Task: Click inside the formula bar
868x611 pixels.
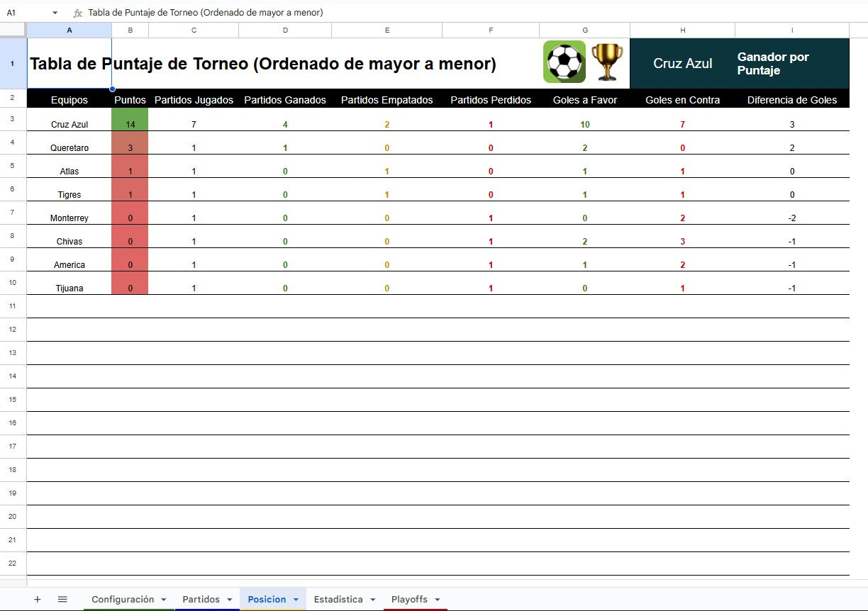Action: click(x=284, y=12)
